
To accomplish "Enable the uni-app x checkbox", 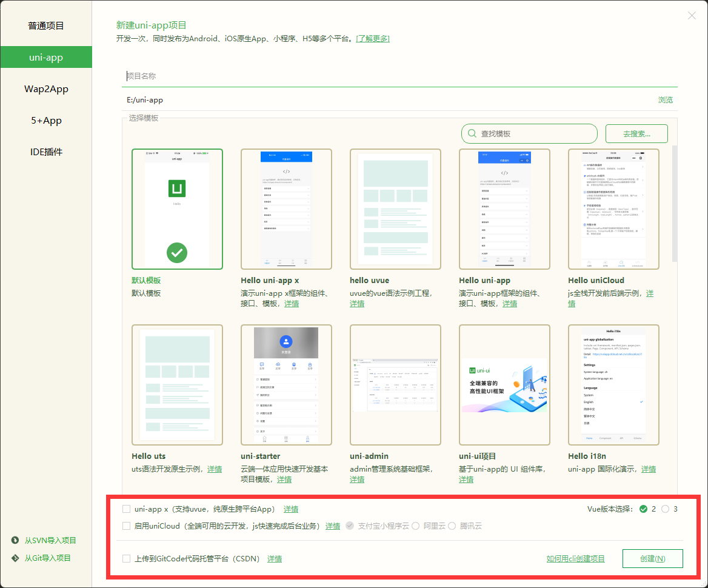I will pyautogui.click(x=126, y=509).
